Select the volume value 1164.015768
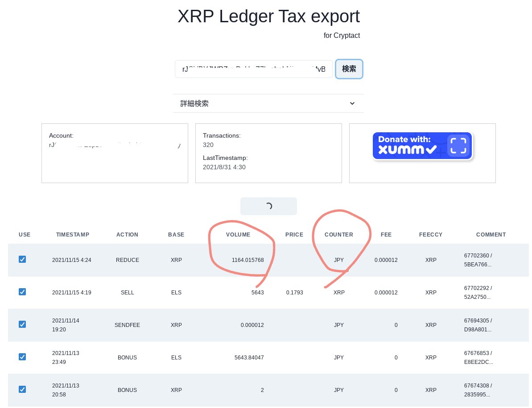The width and height of the screenshot is (532, 408). tap(247, 260)
